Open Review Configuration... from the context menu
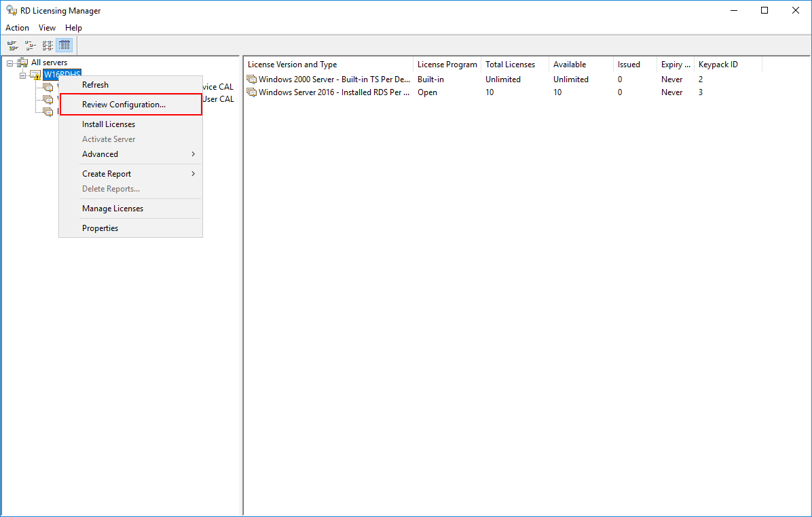This screenshot has width=812, height=517. click(x=130, y=105)
